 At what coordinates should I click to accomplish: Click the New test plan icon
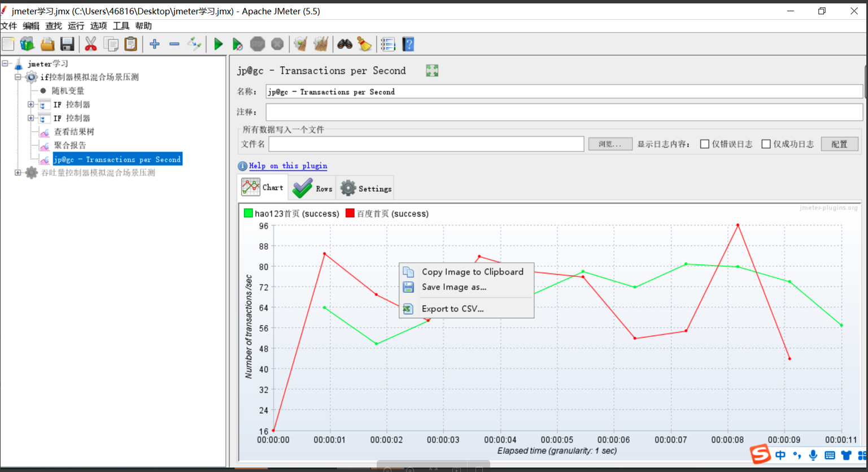8,44
